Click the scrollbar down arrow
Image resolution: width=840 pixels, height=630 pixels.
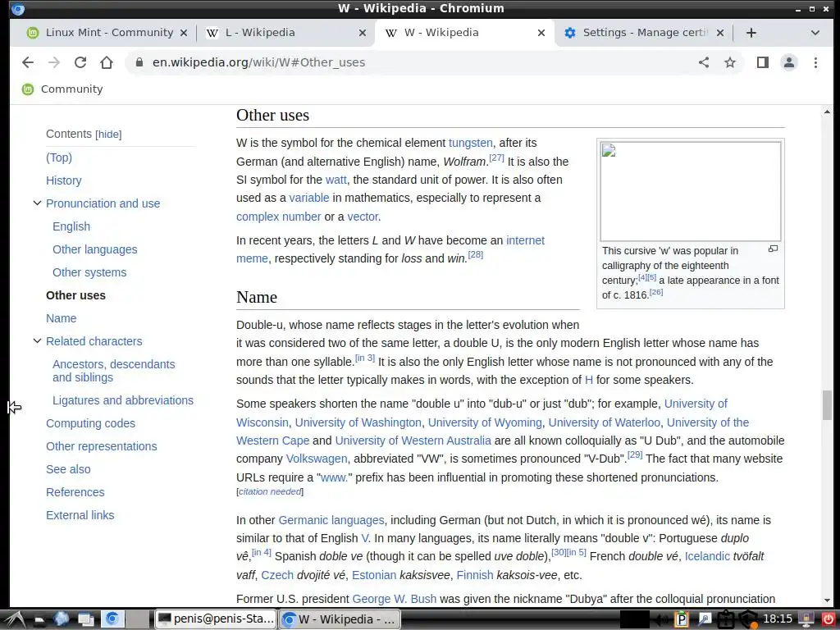[827, 600]
